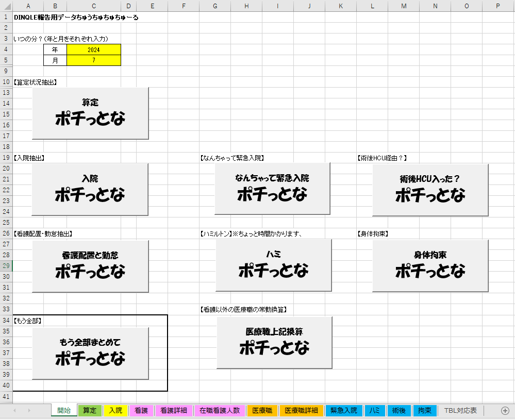Click the select-all corner of the grid
The width and height of the screenshot is (515, 420).
pyautogui.click(x=6, y=6)
